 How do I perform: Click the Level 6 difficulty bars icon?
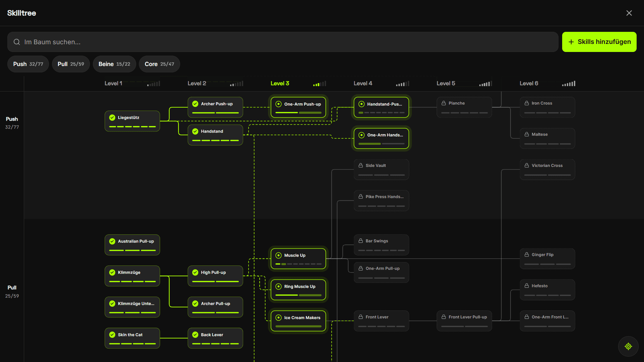(569, 83)
